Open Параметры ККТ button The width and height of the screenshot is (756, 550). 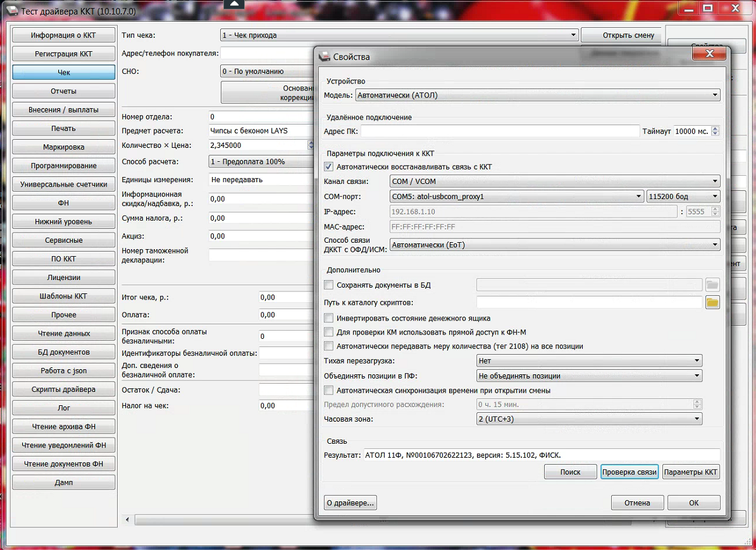691,472
